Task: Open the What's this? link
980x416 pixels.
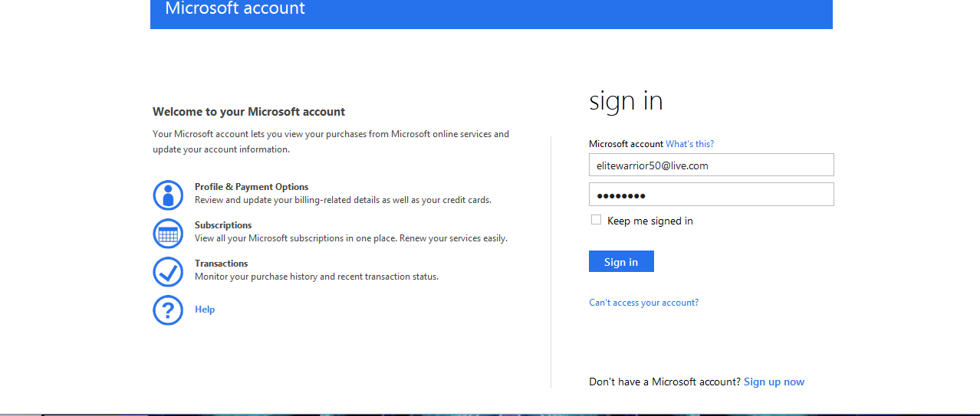Action: click(689, 144)
